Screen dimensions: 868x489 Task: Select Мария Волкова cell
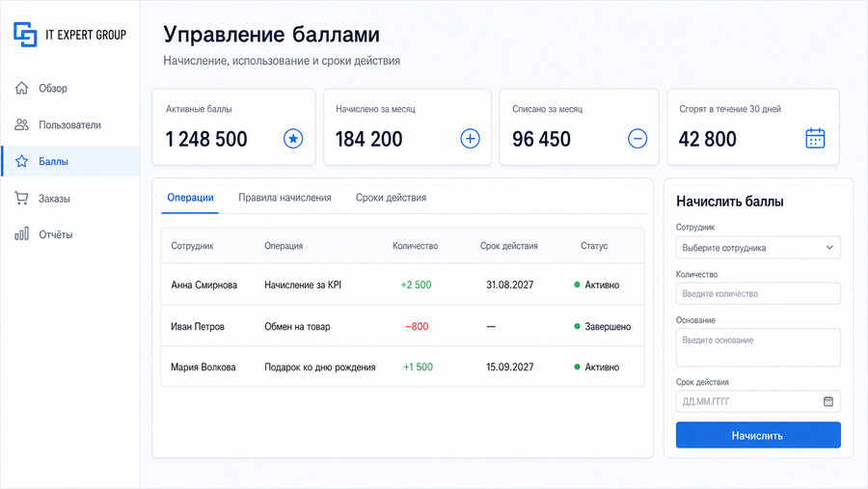[x=203, y=367]
